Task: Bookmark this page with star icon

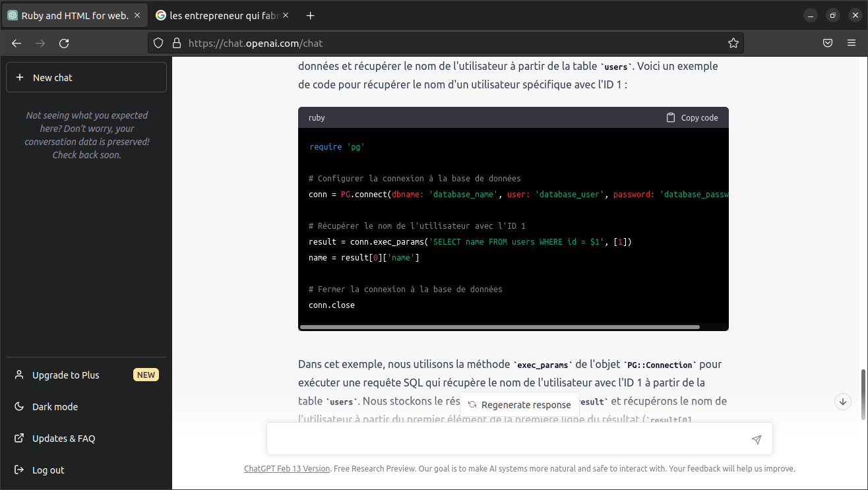Action: tap(733, 44)
